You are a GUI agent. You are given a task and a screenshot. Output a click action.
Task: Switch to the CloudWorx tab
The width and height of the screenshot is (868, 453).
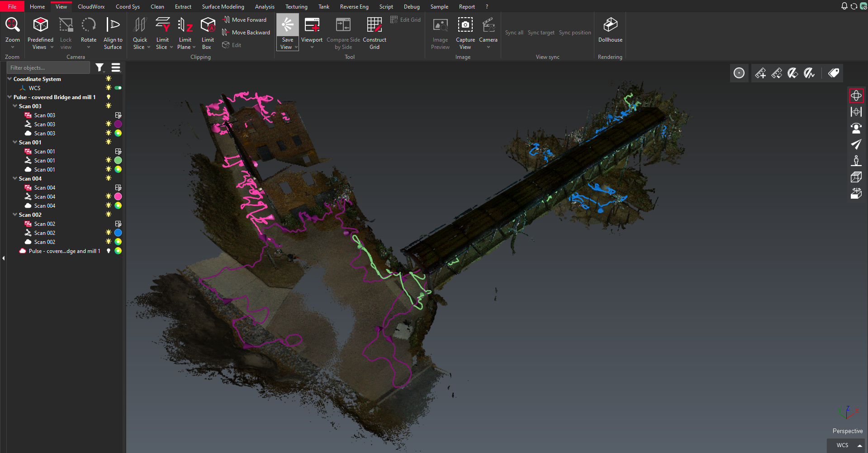pos(91,7)
